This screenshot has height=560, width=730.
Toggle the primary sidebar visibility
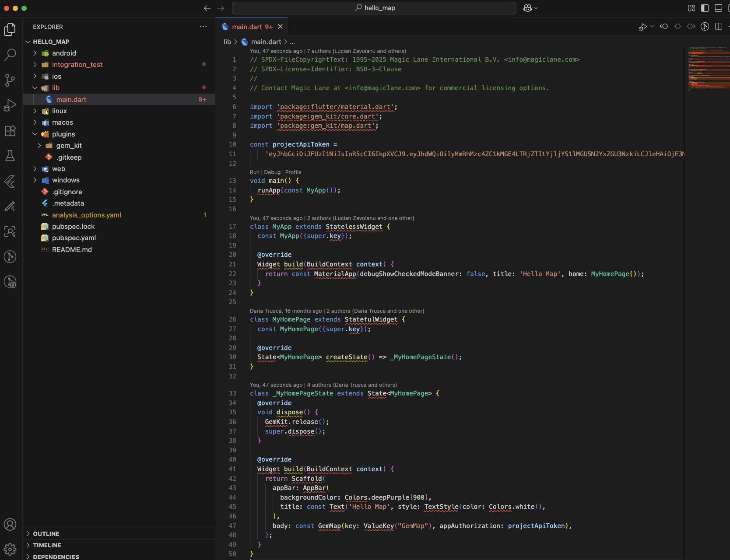click(x=705, y=8)
